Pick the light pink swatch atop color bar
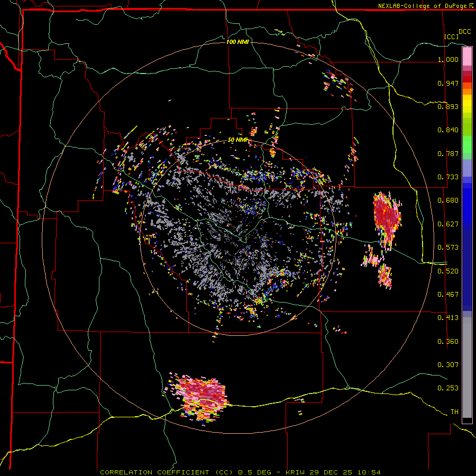The height and width of the screenshot is (476, 476). [x=467, y=57]
